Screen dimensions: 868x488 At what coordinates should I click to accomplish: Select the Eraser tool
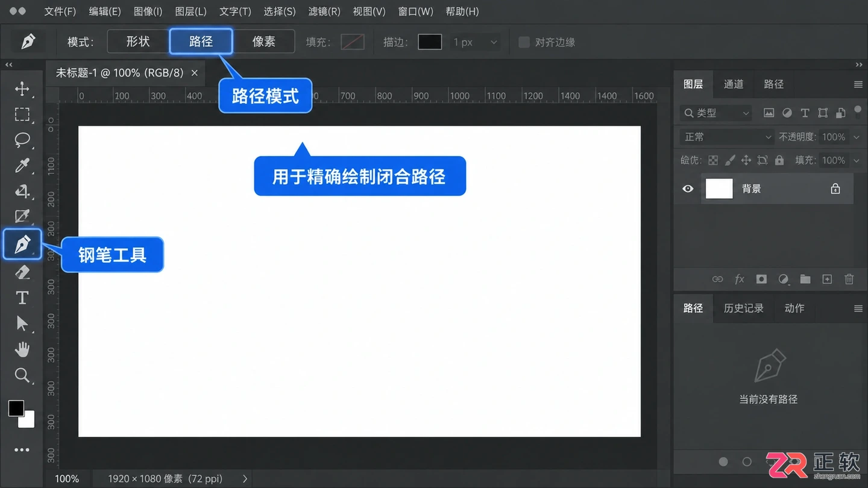pos(22,272)
